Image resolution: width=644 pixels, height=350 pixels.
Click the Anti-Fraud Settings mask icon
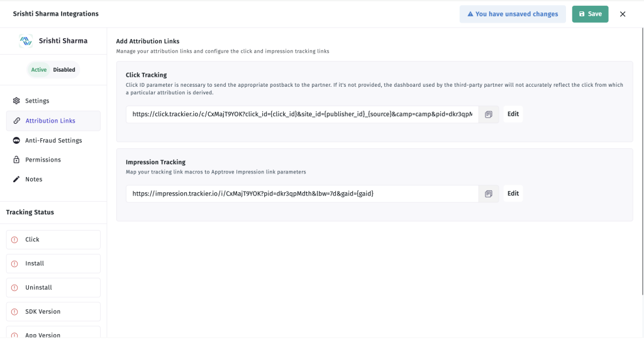pos(16,140)
